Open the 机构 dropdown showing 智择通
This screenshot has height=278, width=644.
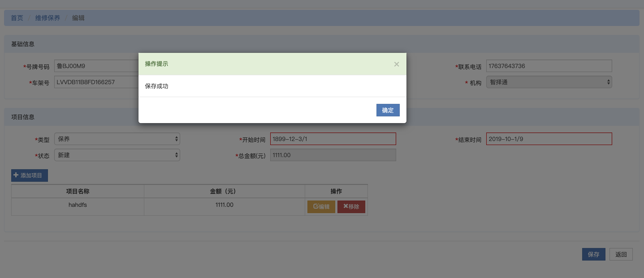(x=549, y=82)
